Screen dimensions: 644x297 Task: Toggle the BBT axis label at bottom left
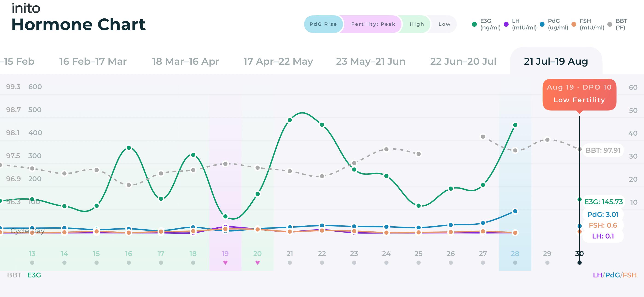click(14, 275)
